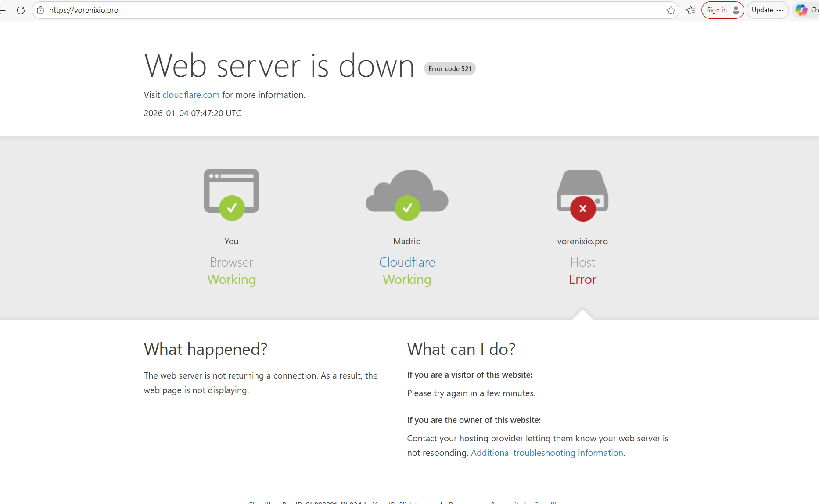Go back with the browser back arrow
The height and width of the screenshot is (504, 819).
(3, 10)
